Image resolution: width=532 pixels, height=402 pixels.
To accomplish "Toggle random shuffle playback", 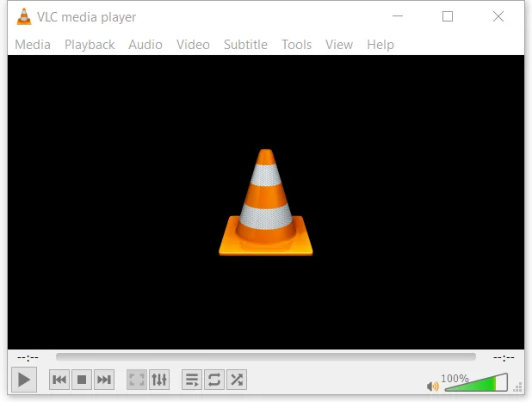I will click(x=237, y=380).
